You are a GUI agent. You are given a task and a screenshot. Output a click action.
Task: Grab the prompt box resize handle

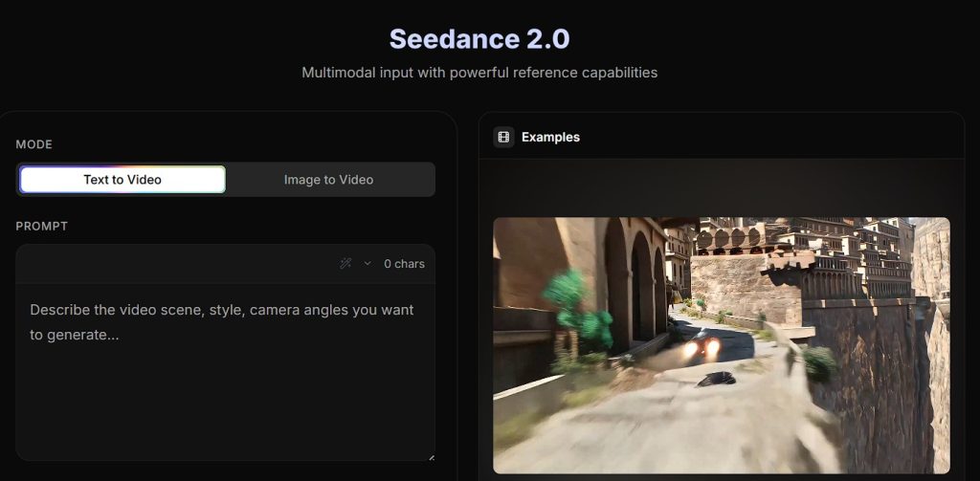pyautogui.click(x=432, y=457)
